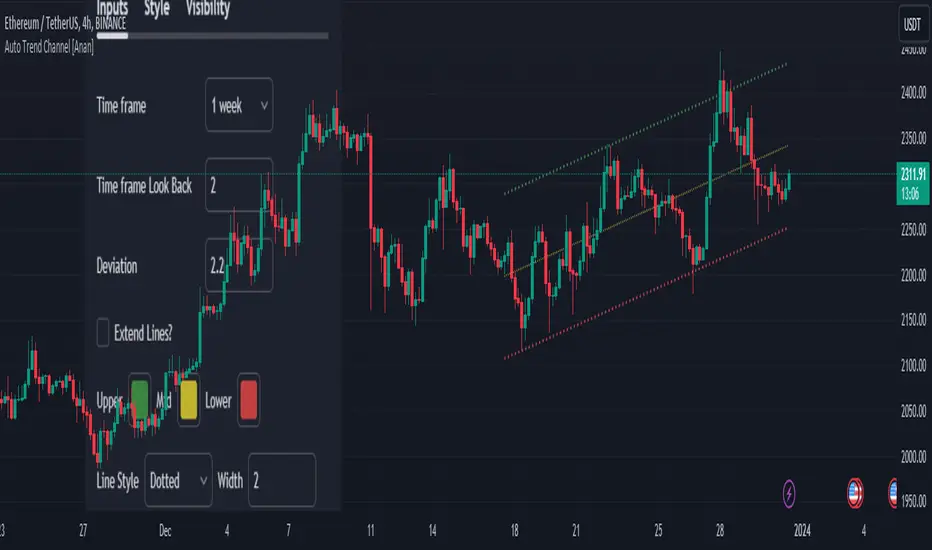Click the Time frame Look Back field
This screenshot has width=932, height=550.
pyautogui.click(x=239, y=185)
